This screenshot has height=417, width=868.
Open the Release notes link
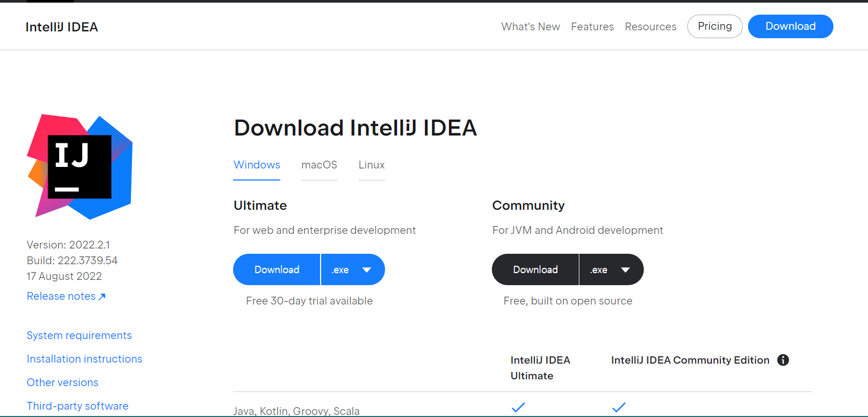pyautogui.click(x=66, y=296)
